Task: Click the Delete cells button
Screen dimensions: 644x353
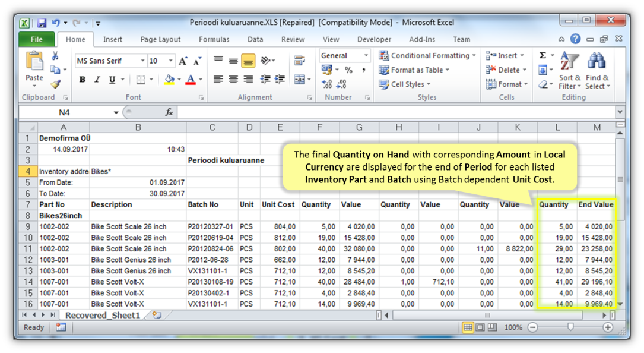Action: 506,70
